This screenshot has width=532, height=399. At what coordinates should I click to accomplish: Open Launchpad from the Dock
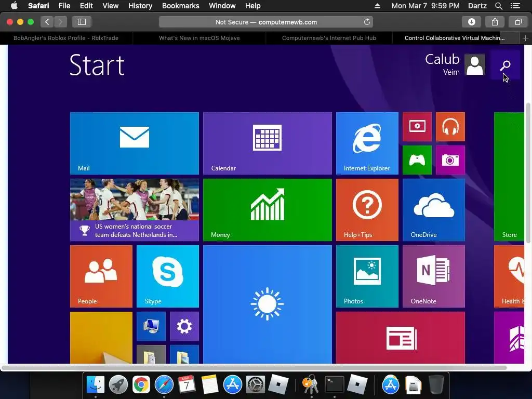(118, 385)
